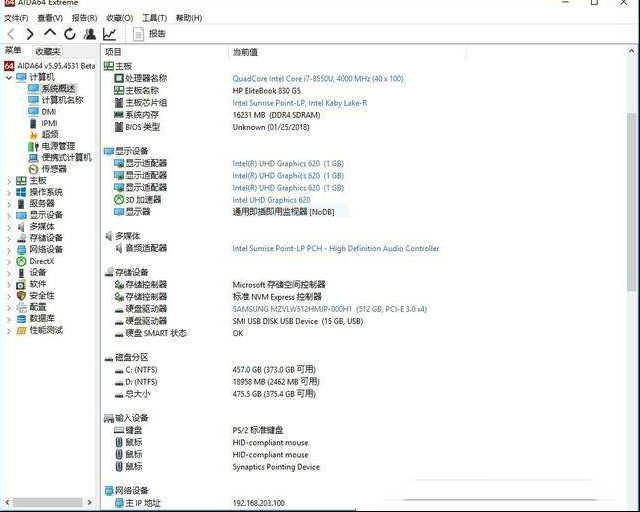Click the 3D 加速器 Xbox icon
The height and width of the screenshot is (512, 640).
(x=118, y=200)
